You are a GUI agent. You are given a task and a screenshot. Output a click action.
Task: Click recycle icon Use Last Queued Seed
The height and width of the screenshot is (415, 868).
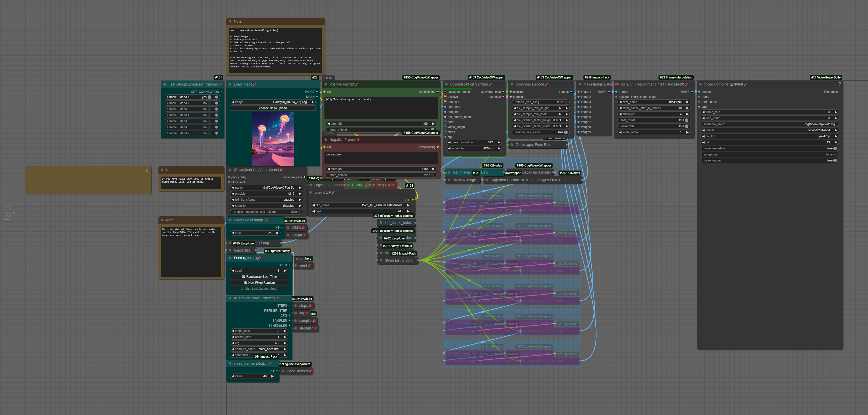point(242,289)
